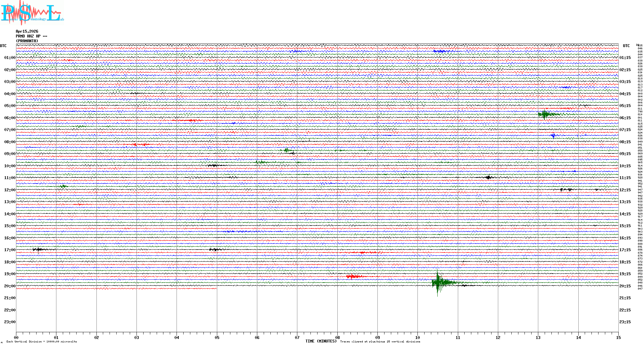Click the left UTC axis header
The image size is (644, 346).
tap(3, 46)
